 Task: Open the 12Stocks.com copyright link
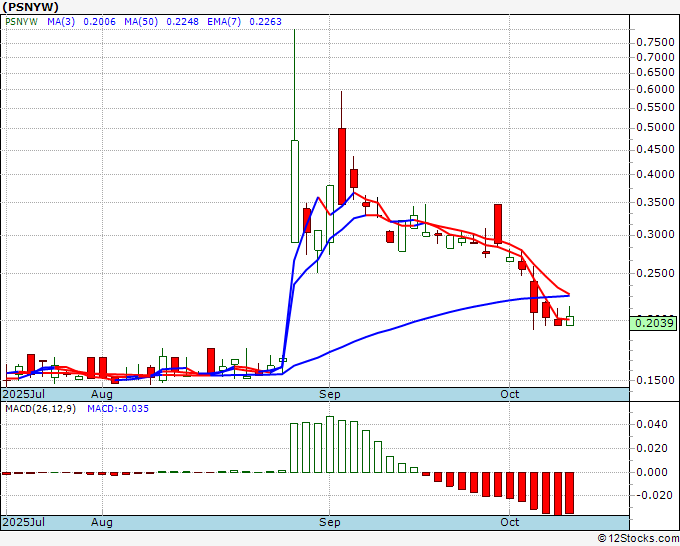point(638,539)
